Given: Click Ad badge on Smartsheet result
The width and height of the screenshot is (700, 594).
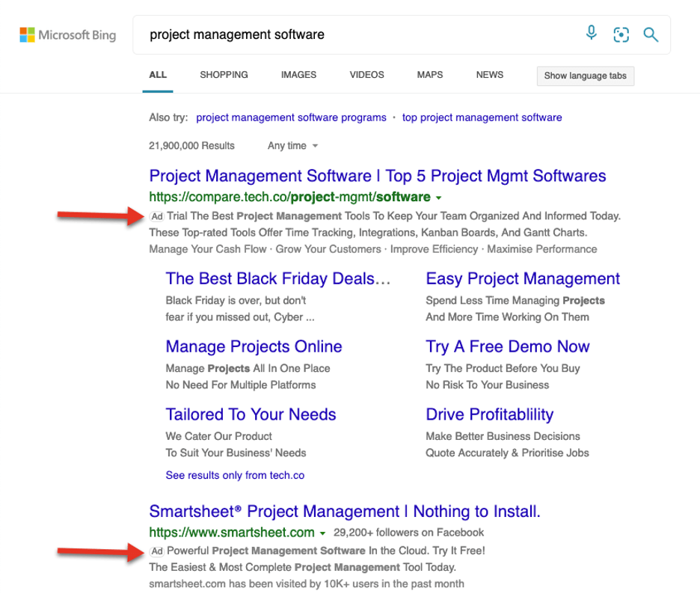Looking at the screenshot, I should point(157,551).
